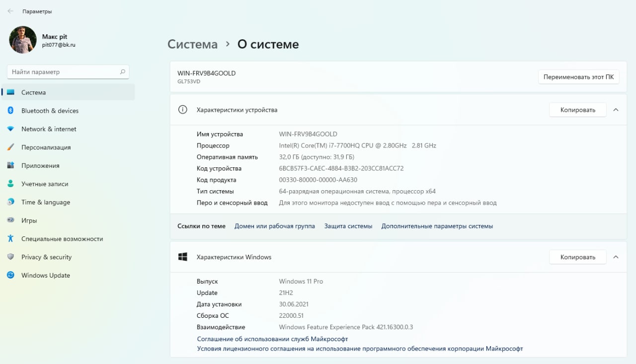This screenshot has height=364, width=636.
Task: Click the Privacy & security shield icon
Action: [x=10, y=257]
